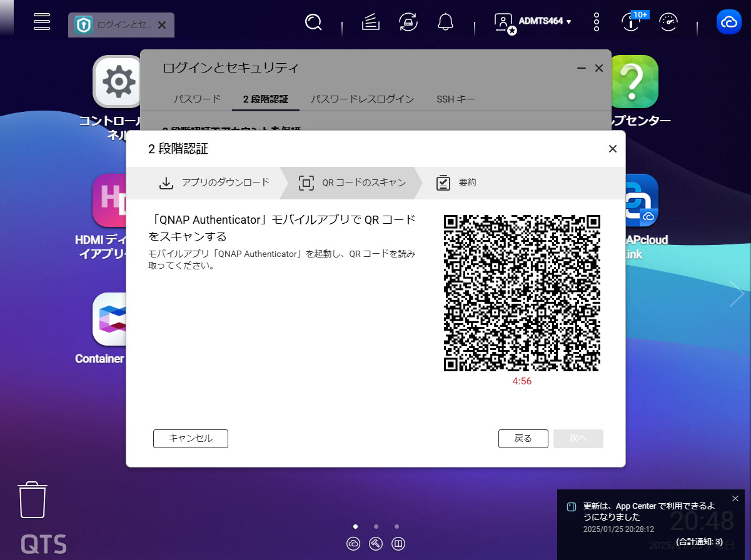Click the 戻る button
This screenshot has height=560, width=751.
[523, 439]
